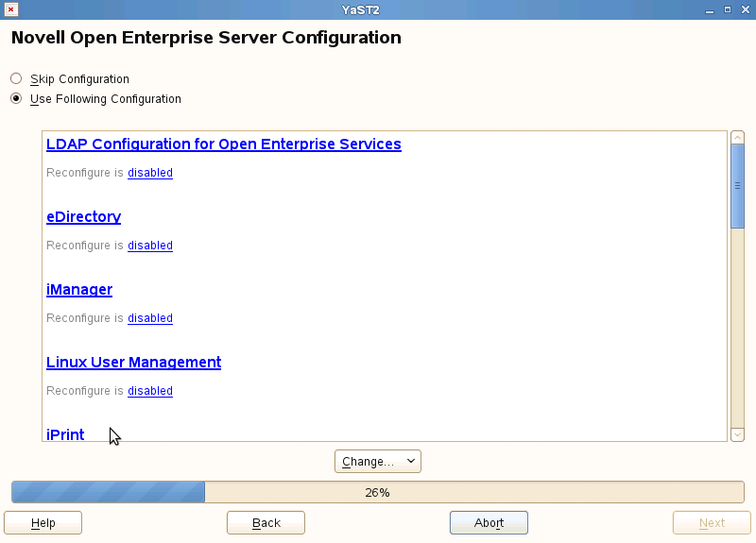
Task: Open the iManager configuration link
Action: [x=79, y=290]
